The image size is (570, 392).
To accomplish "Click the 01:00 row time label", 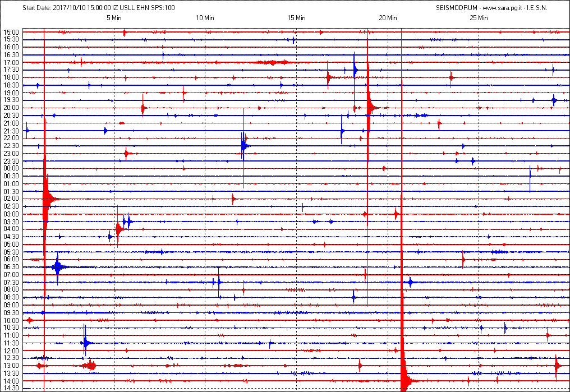I will coord(11,184).
